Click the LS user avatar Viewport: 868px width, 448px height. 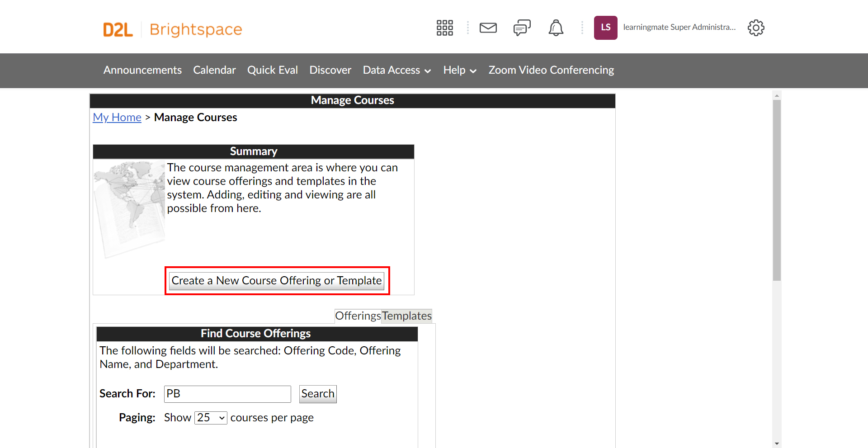[605, 28]
